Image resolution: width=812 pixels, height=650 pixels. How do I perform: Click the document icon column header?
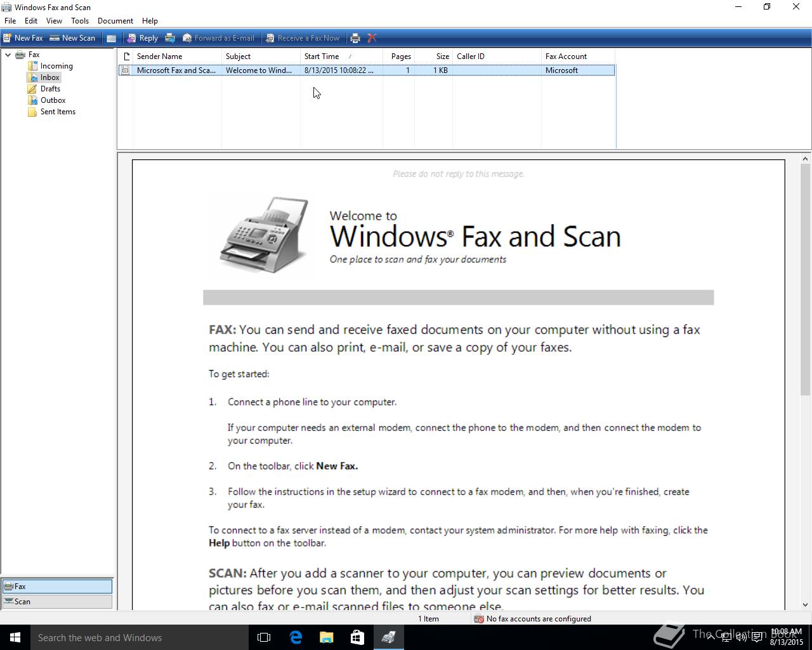point(126,56)
